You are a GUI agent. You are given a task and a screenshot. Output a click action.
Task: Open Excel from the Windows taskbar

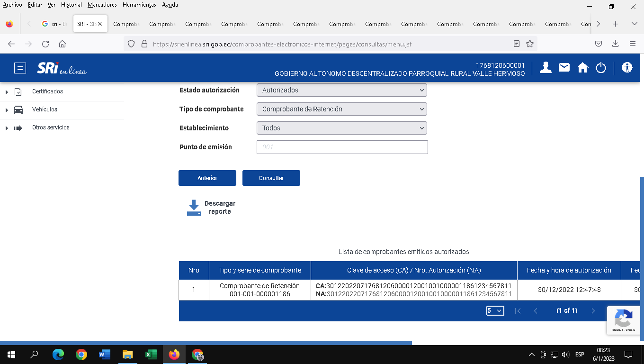tap(151, 355)
